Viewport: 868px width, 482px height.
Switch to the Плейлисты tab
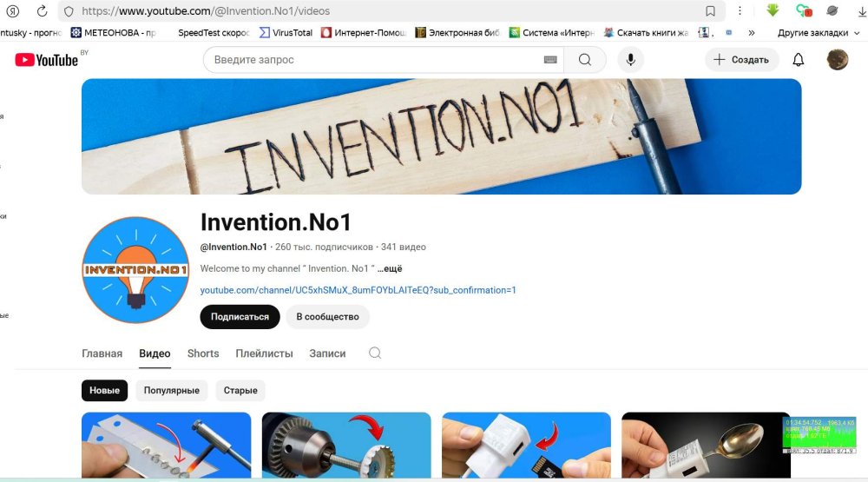(x=264, y=353)
